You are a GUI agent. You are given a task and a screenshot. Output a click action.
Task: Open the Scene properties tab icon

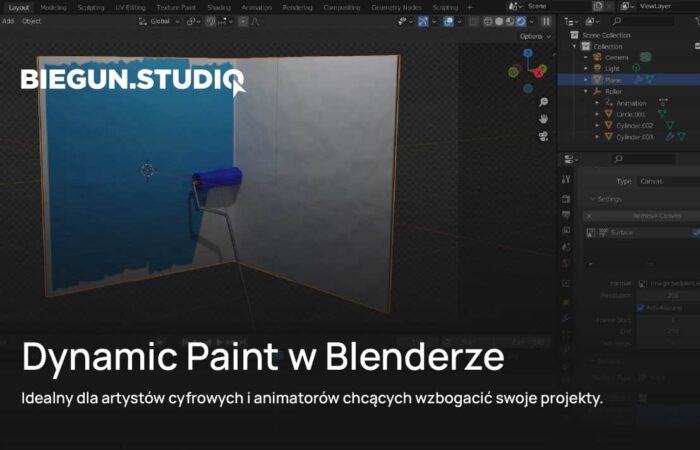click(x=566, y=247)
